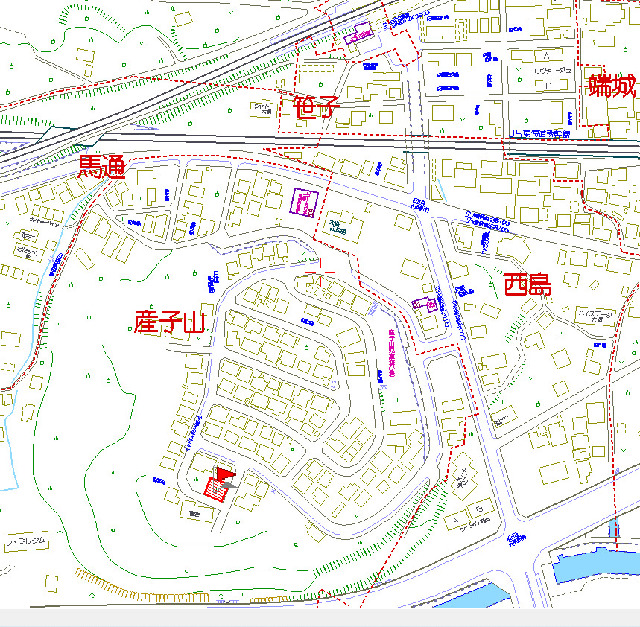The height and width of the screenshot is (627, 640).
Task: Select the 笹子 district label
Action: [x=318, y=107]
